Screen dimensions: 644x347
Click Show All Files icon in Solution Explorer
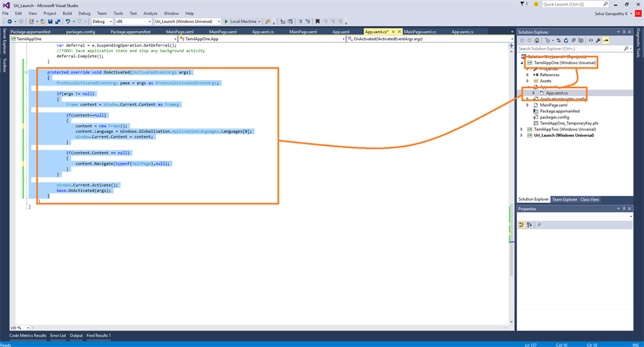click(580, 40)
